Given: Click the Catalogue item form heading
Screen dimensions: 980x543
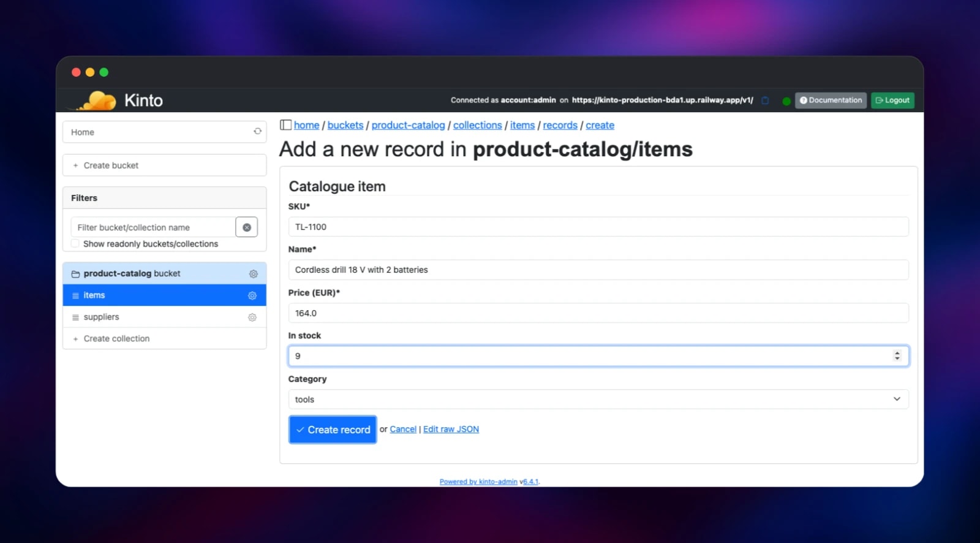Looking at the screenshot, I should [x=337, y=186].
